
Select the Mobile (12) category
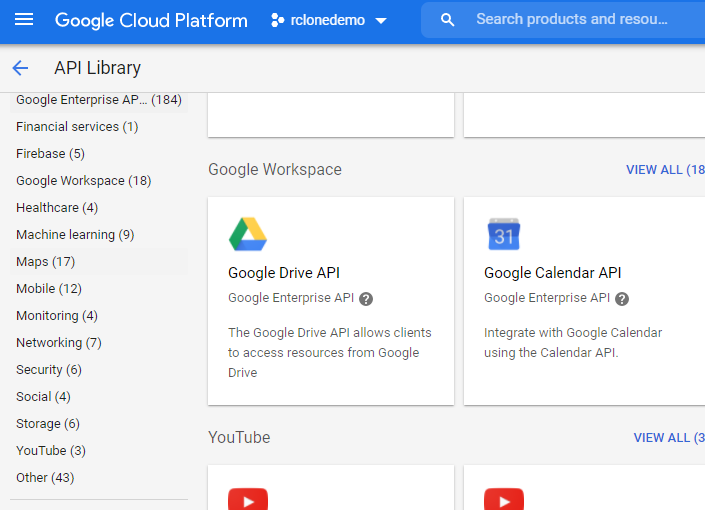[x=49, y=289]
